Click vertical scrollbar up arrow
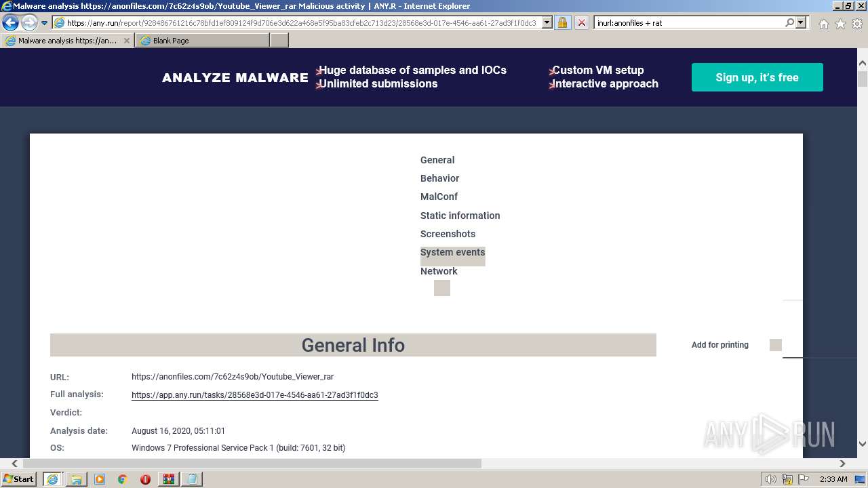868x488 pixels. pyautogui.click(x=863, y=63)
